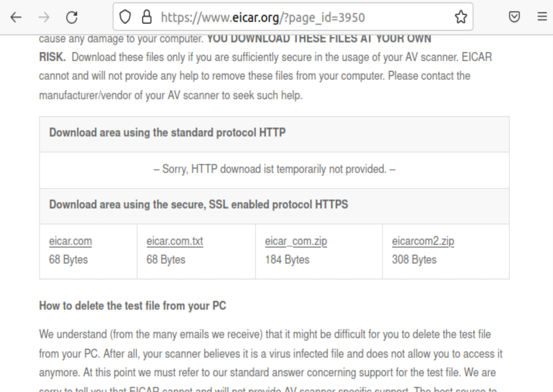
Task: Click the '184 Bytes' size label
Action: 287,260
